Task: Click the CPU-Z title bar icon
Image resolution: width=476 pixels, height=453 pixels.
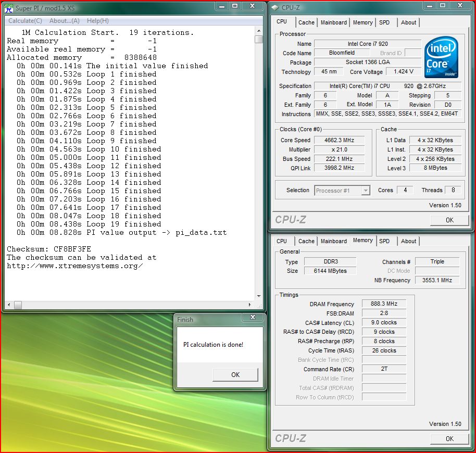Action: click(x=275, y=8)
